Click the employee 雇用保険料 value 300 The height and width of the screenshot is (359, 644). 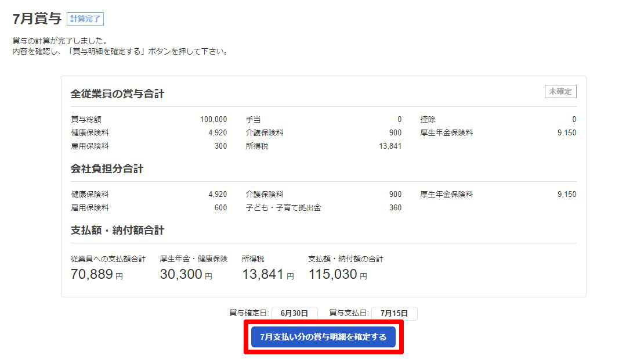[x=220, y=146]
